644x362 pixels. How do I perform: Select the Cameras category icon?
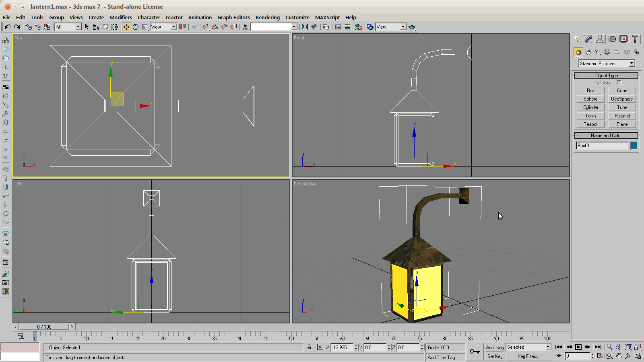(x=607, y=52)
